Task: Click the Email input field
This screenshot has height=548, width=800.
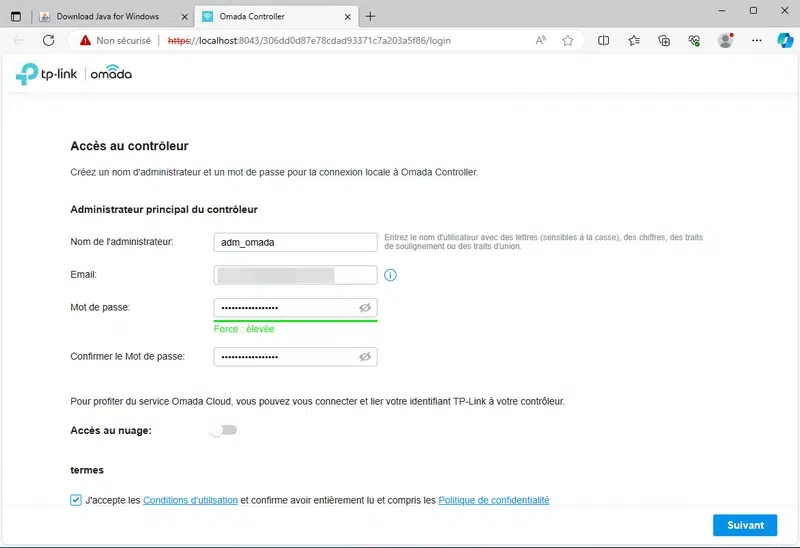Action: (x=295, y=275)
